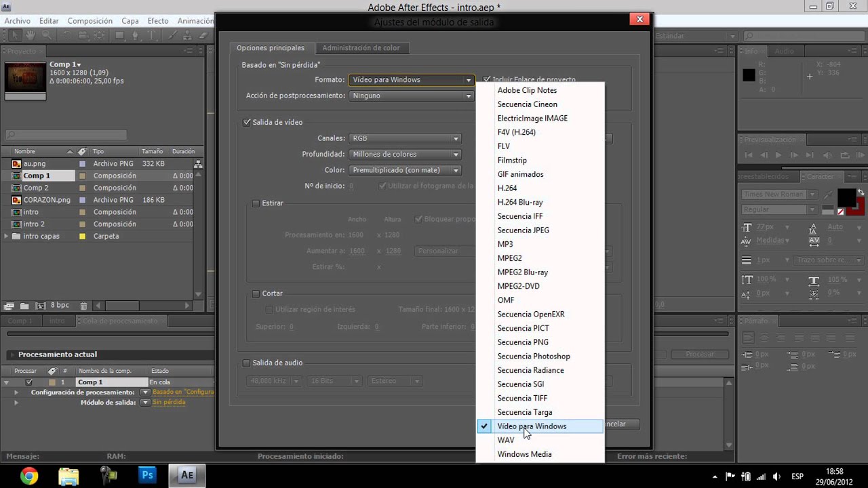The height and width of the screenshot is (488, 868).
Task: Switch to Administración de color tab
Action: coord(361,48)
